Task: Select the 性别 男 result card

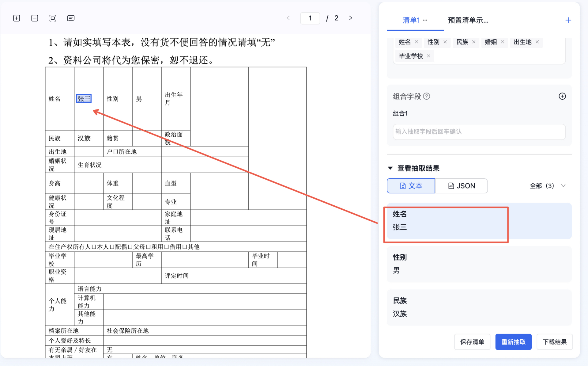Action: (479, 264)
